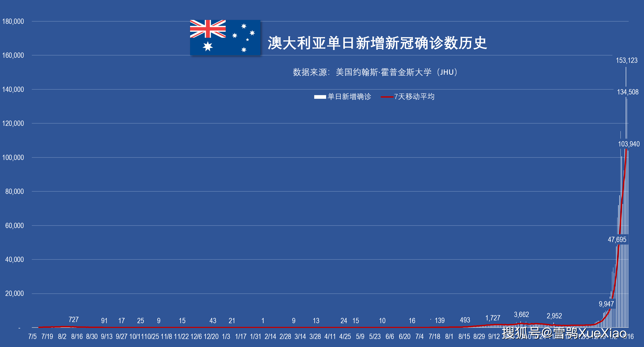Viewport: 644px width, 347px height.
Task: Click the x-axis date 11/22
Action: pos(181,336)
